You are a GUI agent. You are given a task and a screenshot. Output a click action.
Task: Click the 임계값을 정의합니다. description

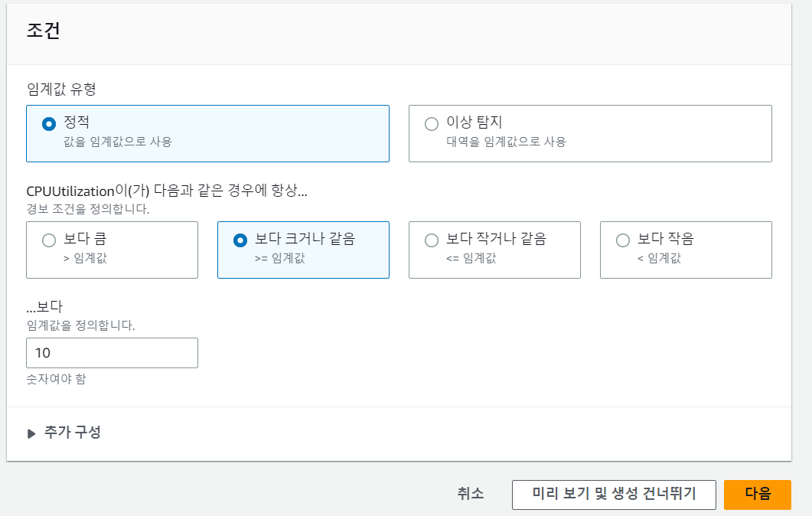point(81,325)
